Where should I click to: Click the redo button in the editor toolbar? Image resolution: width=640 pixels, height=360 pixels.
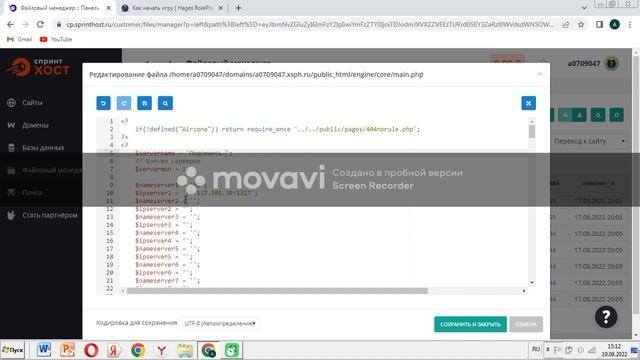tap(124, 103)
